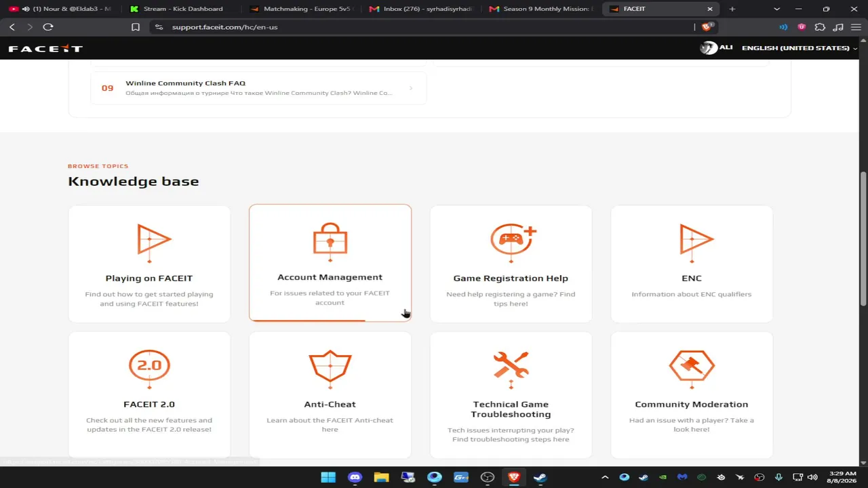Switch to the Season 9 Monthly Mission tab
This screenshot has height=488, width=868.
coord(540,9)
